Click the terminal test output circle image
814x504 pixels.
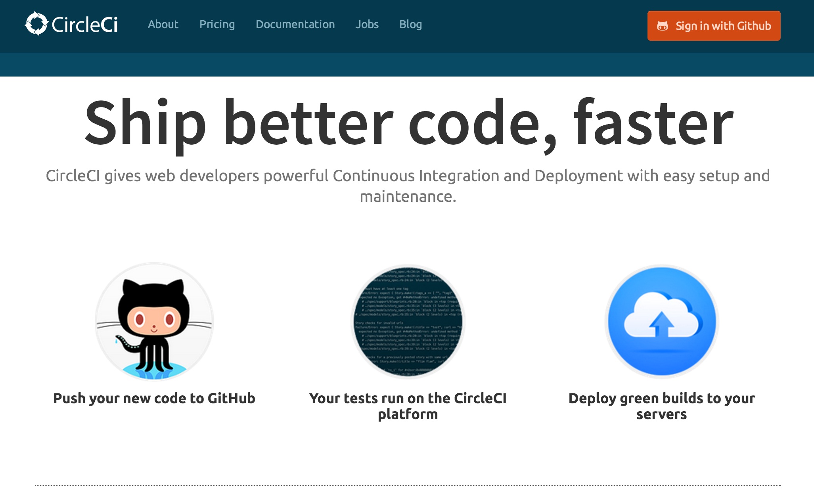pos(408,322)
